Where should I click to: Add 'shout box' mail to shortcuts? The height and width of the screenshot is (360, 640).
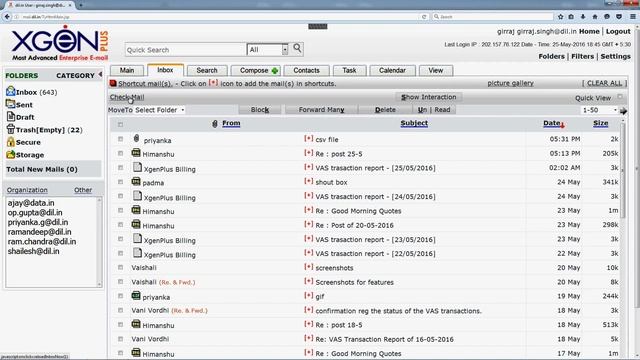coord(309,182)
